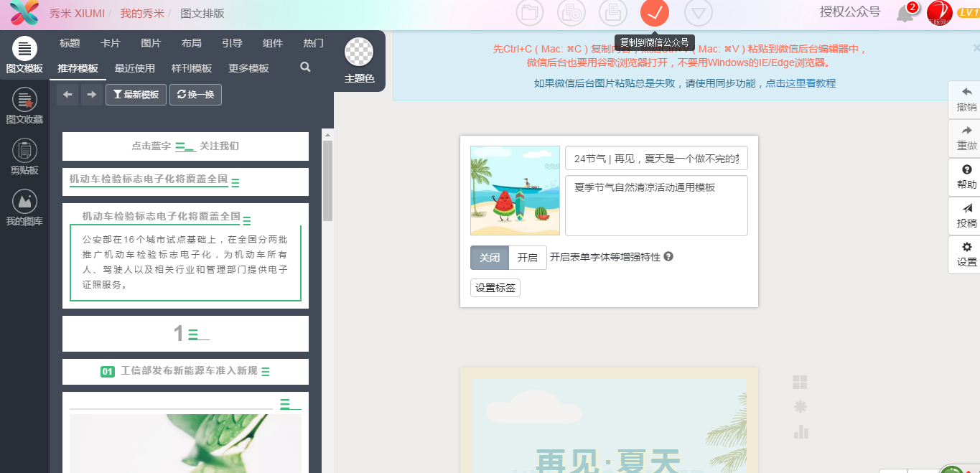
Task: Open the 更多模板 dropdown
Action: 248,67
